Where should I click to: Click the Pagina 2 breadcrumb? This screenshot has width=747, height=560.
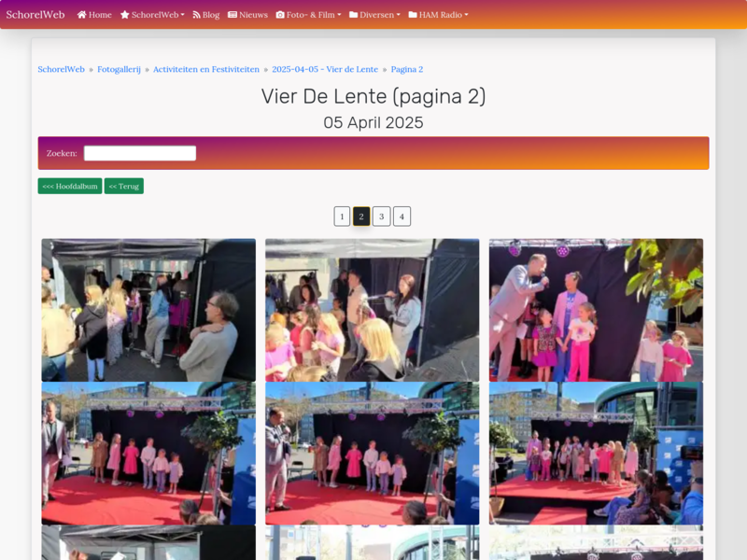(x=407, y=69)
